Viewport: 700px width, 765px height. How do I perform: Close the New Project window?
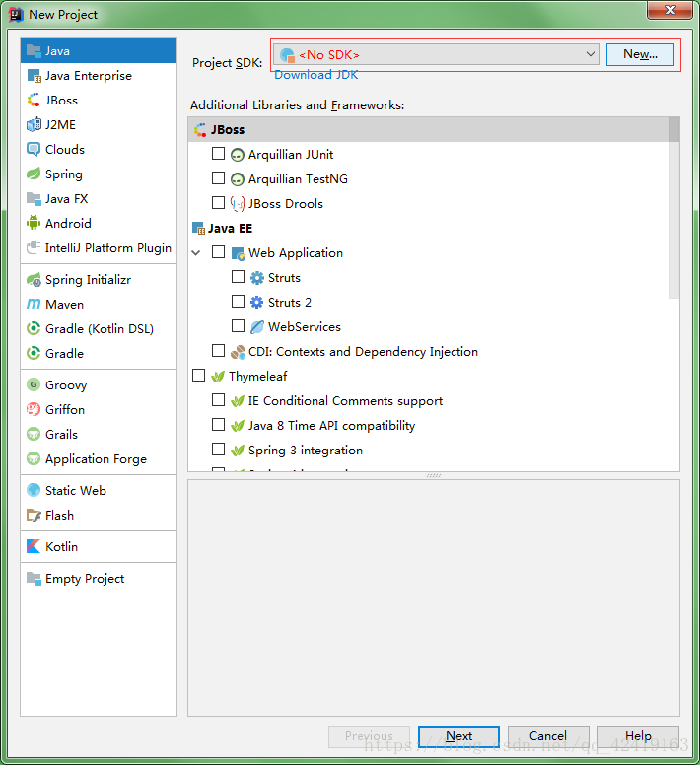tap(669, 10)
